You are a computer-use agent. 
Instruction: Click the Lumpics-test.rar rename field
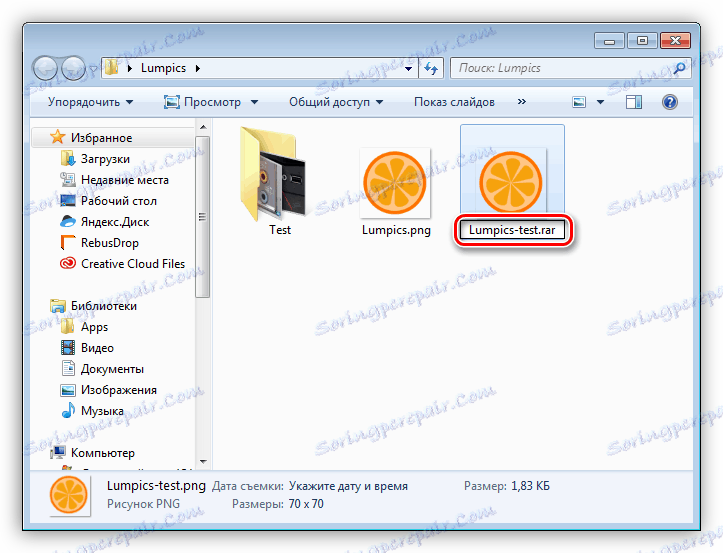click(512, 230)
